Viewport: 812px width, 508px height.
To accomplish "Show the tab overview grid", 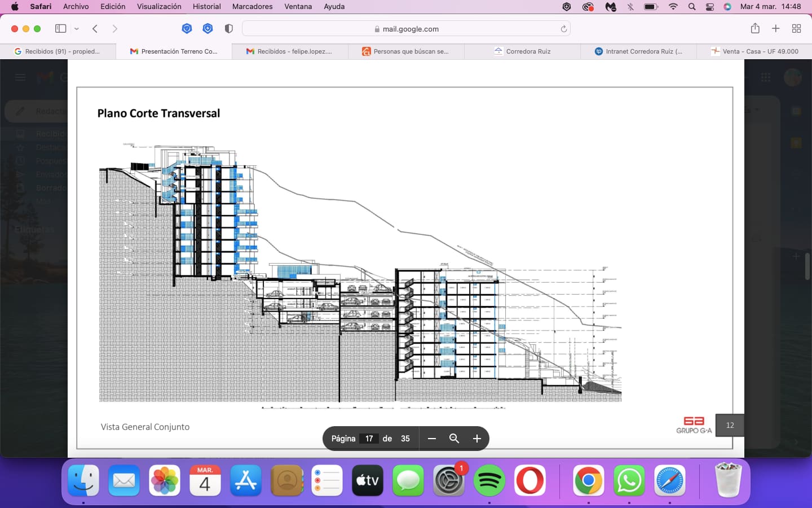I will tap(797, 29).
